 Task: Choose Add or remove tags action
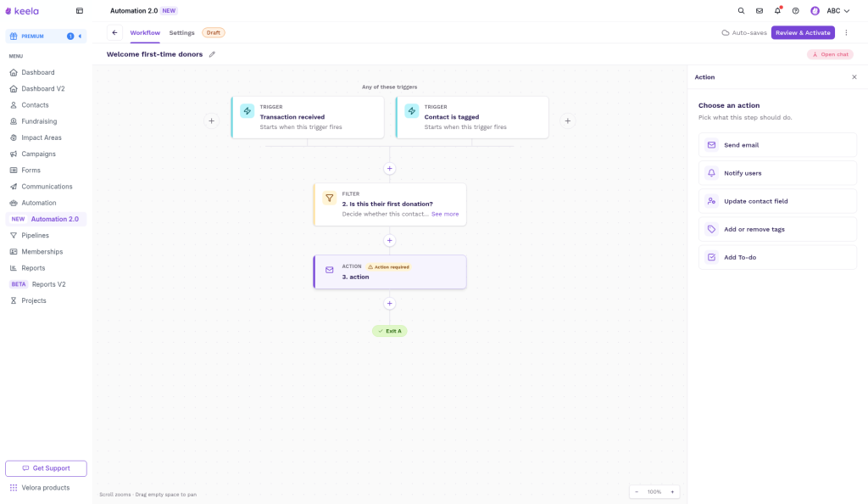click(777, 229)
